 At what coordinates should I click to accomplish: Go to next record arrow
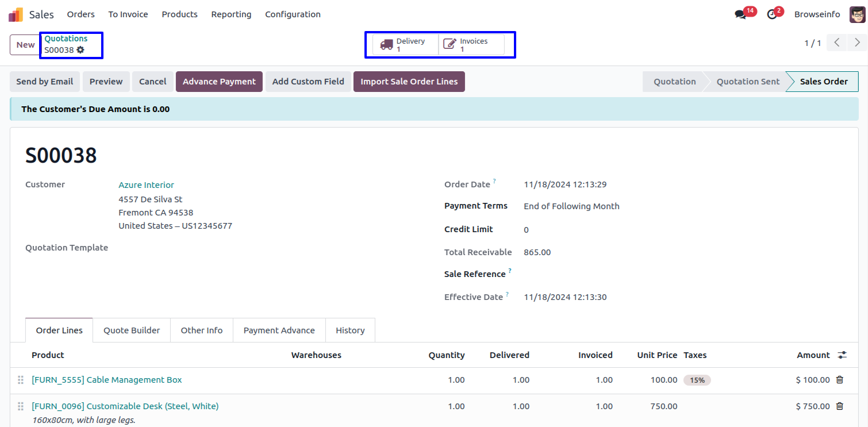coord(857,43)
